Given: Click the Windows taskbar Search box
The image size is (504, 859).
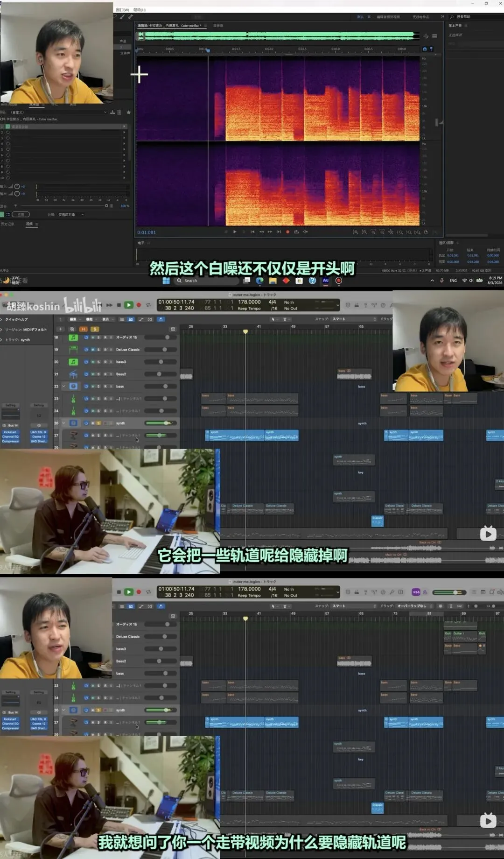Looking at the screenshot, I should tap(206, 281).
